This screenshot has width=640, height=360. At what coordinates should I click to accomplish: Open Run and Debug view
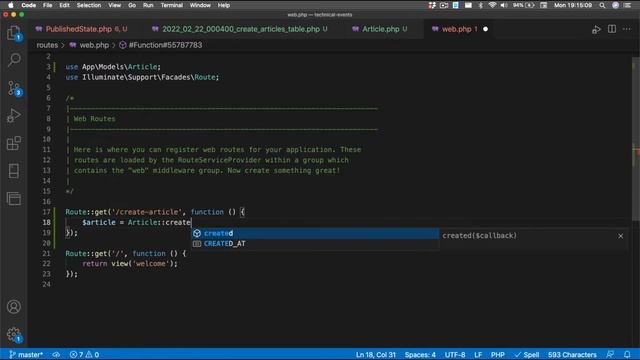coord(14,116)
